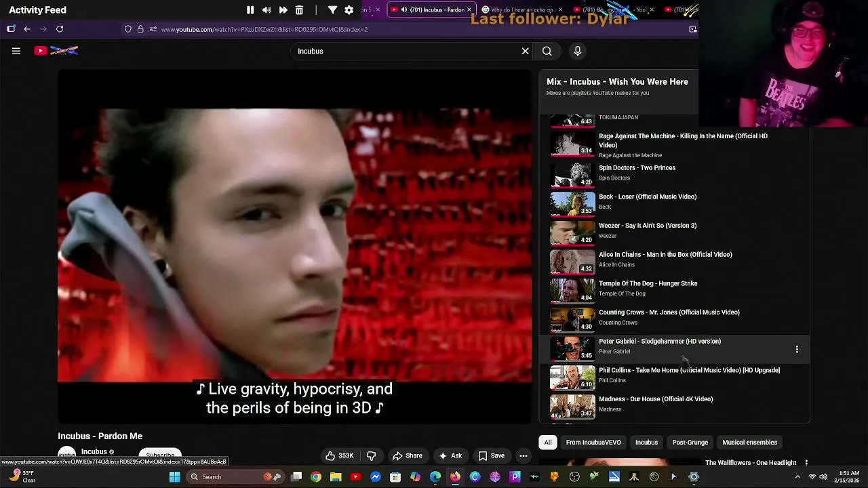Reload the YouTube page
Image resolution: width=868 pixels, height=488 pixels.
(60, 29)
